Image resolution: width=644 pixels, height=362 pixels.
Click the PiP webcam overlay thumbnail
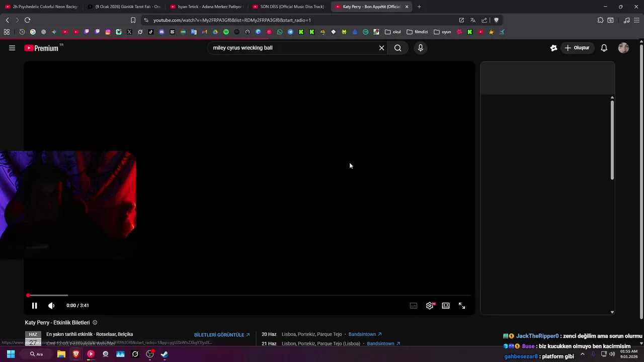tap(68, 205)
